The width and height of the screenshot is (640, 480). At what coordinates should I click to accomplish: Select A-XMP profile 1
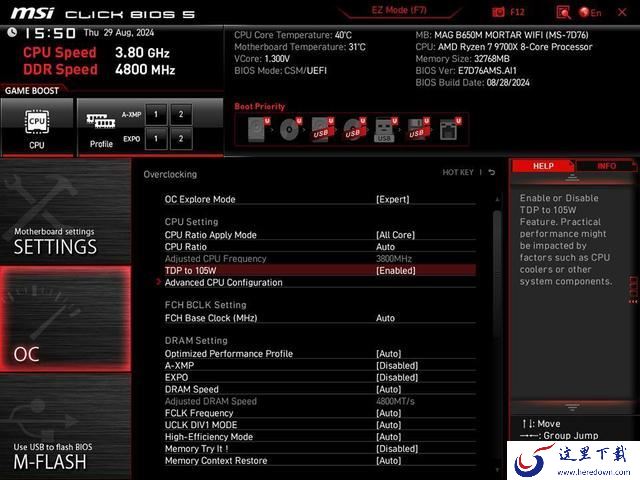click(x=156, y=115)
